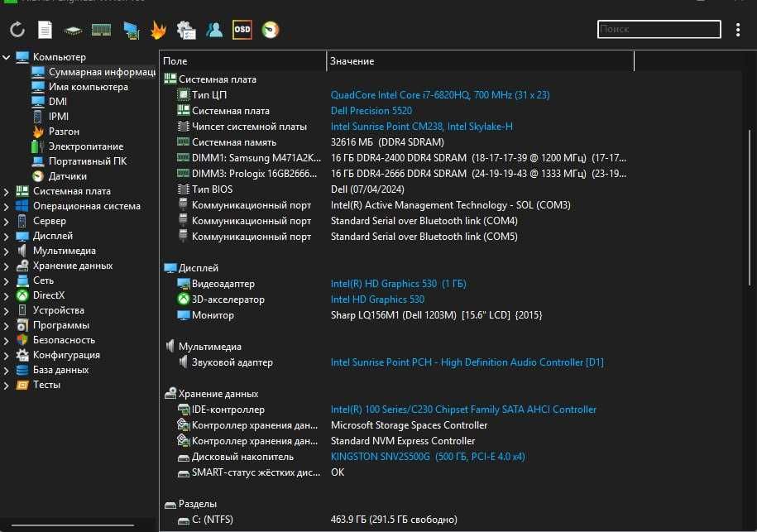Select the DIMM1: Samsung row
The height and width of the screenshot is (532, 757).
[x=396, y=158]
